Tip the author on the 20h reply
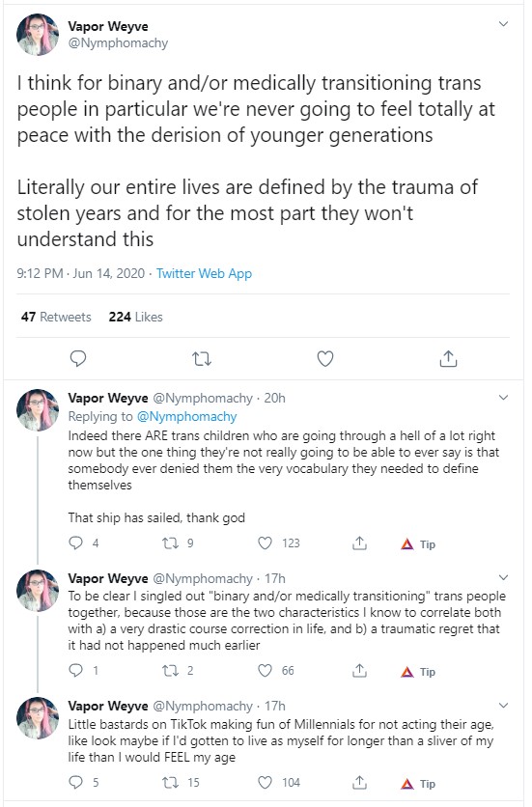The width and height of the screenshot is (532, 807). coord(418,544)
